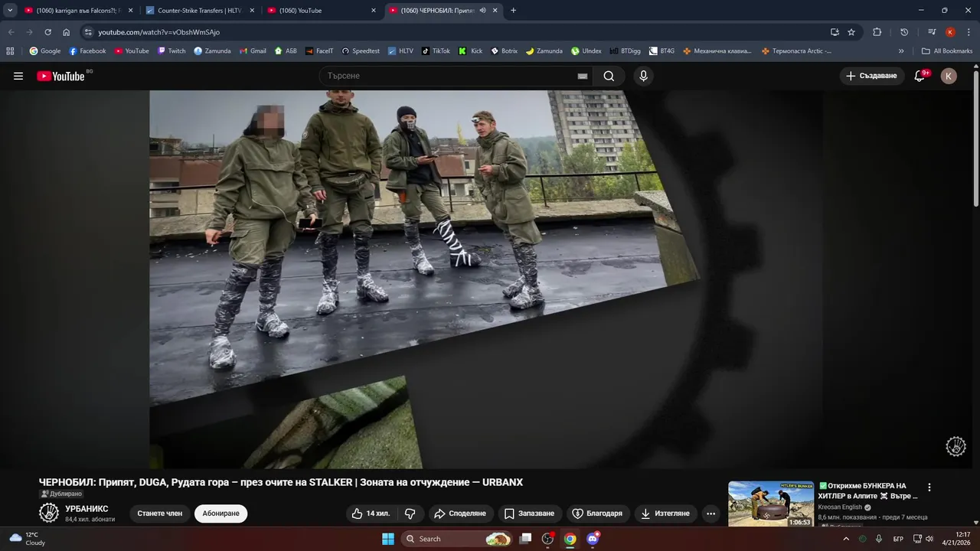This screenshot has height=551, width=980.
Task: Open Gmail bookmark
Action: (x=253, y=51)
